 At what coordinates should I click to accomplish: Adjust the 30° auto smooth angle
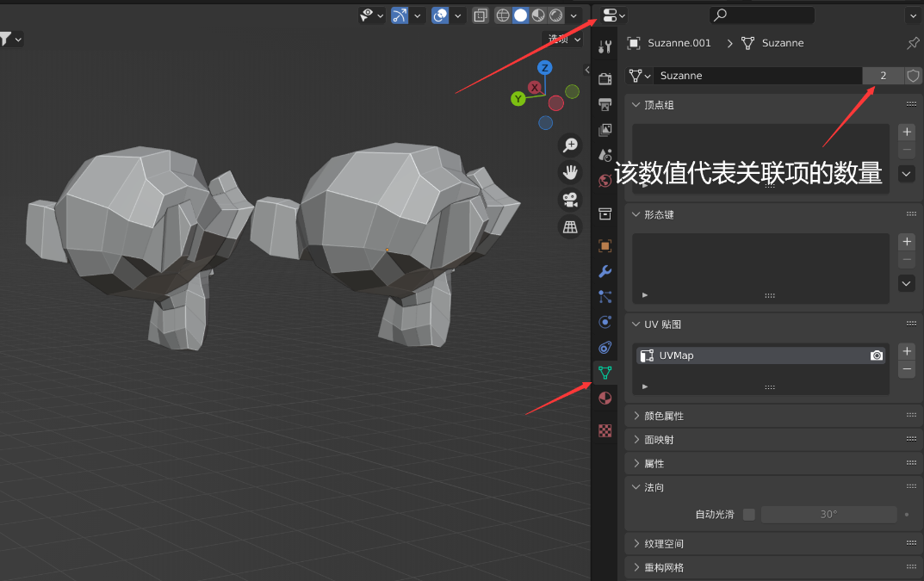coord(828,515)
